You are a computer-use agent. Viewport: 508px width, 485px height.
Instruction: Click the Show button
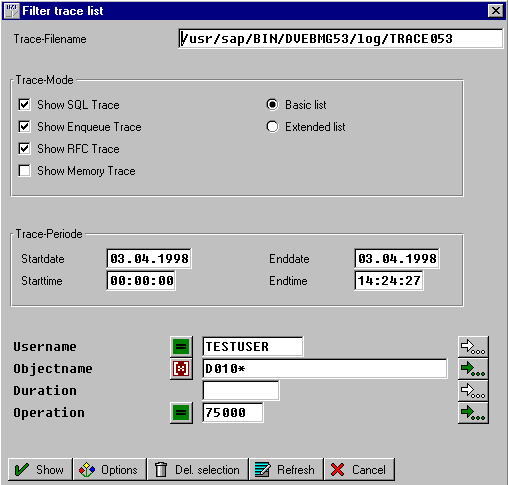pos(40,469)
